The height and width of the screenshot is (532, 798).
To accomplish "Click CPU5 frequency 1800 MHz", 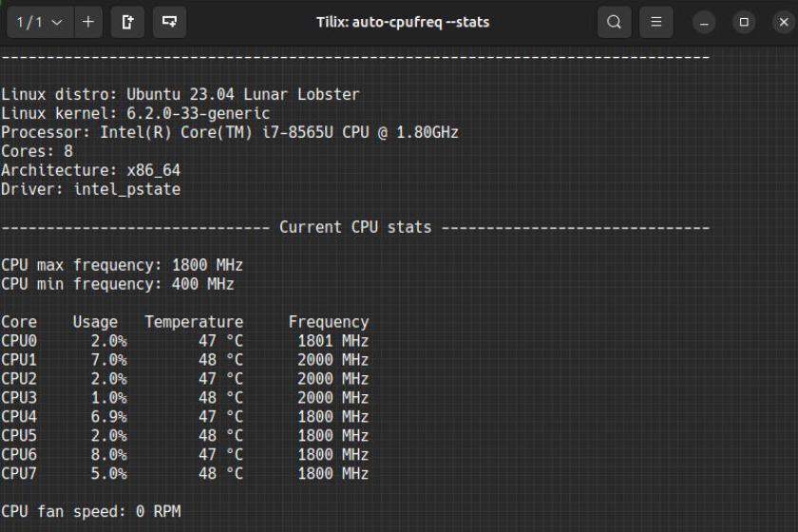I will [x=333, y=436].
